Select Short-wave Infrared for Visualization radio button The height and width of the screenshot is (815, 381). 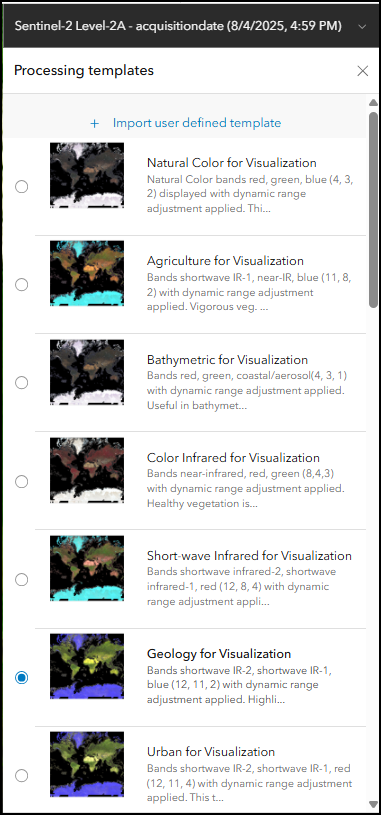[21, 580]
